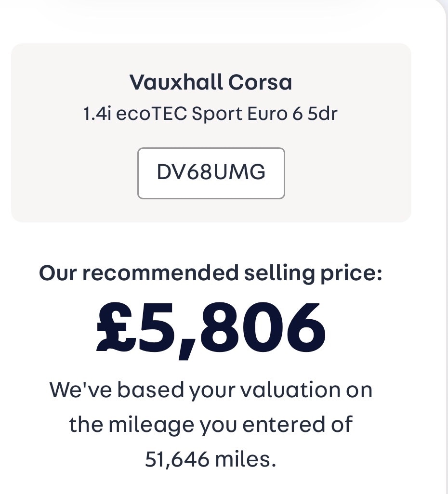
Task: Click the word 'We've' in the description
Action: click(80, 390)
